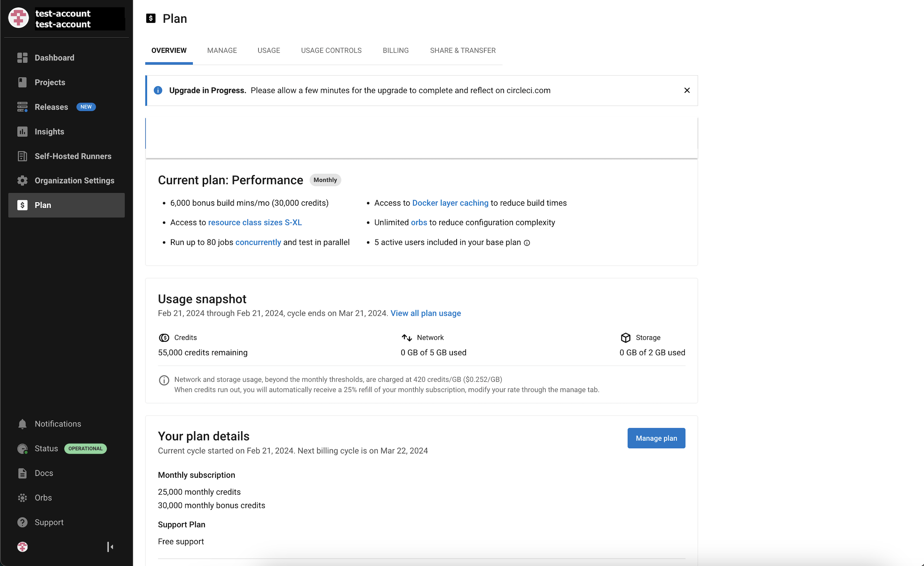
Task: Click the Self-Hosted Runners icon
Action: click(22, 156)
